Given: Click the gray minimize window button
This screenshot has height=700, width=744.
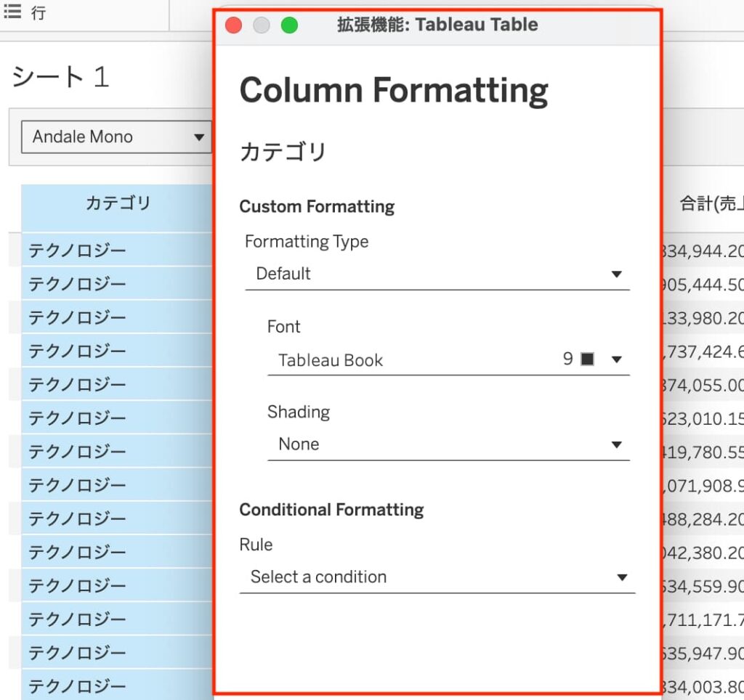Looking at the screenshot, I should [262, 25].
